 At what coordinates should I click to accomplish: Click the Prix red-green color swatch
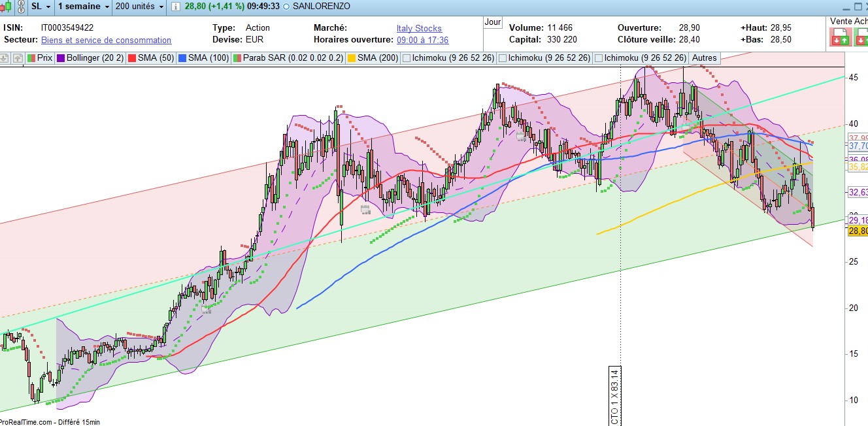pyautogui.click(x=31, y=57)
